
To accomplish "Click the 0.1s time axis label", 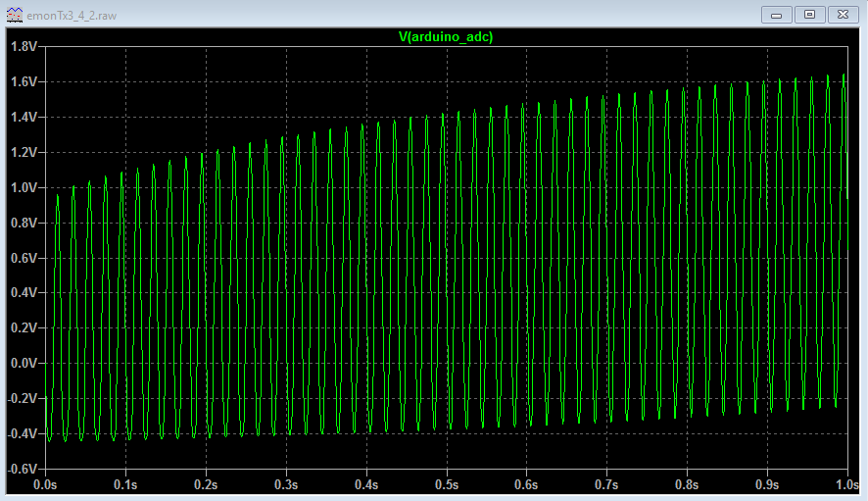I will coord(125,485).
